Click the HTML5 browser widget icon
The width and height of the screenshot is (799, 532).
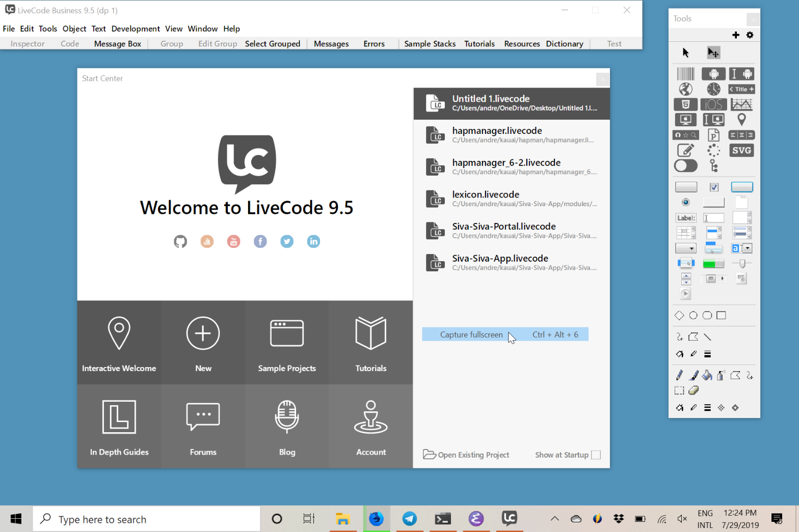coord(685,104)
